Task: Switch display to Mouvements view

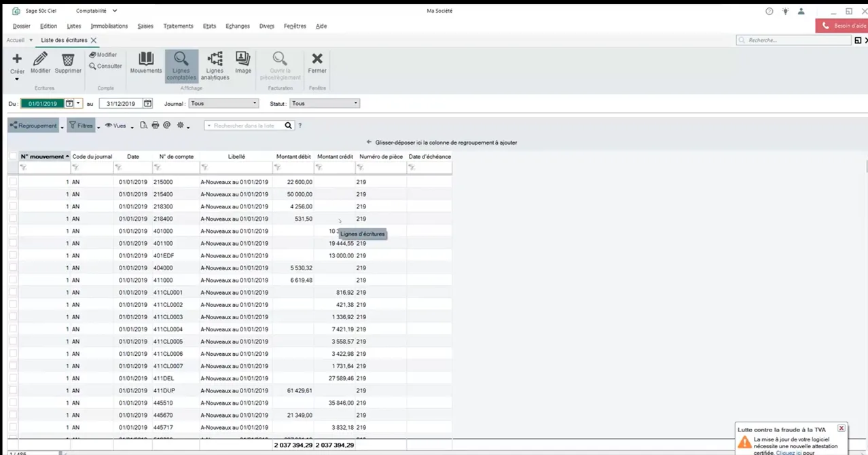Action: coord(146,63)
